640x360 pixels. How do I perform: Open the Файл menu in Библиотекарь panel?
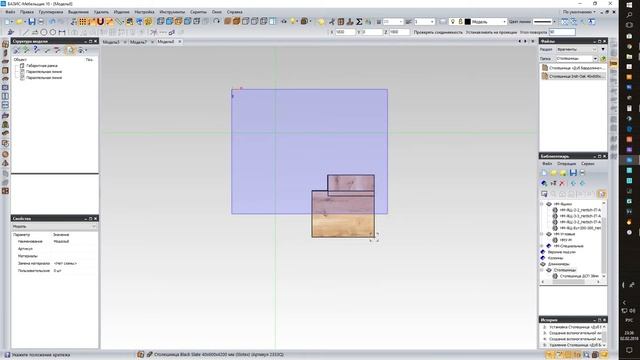click(x=547, y=164)
